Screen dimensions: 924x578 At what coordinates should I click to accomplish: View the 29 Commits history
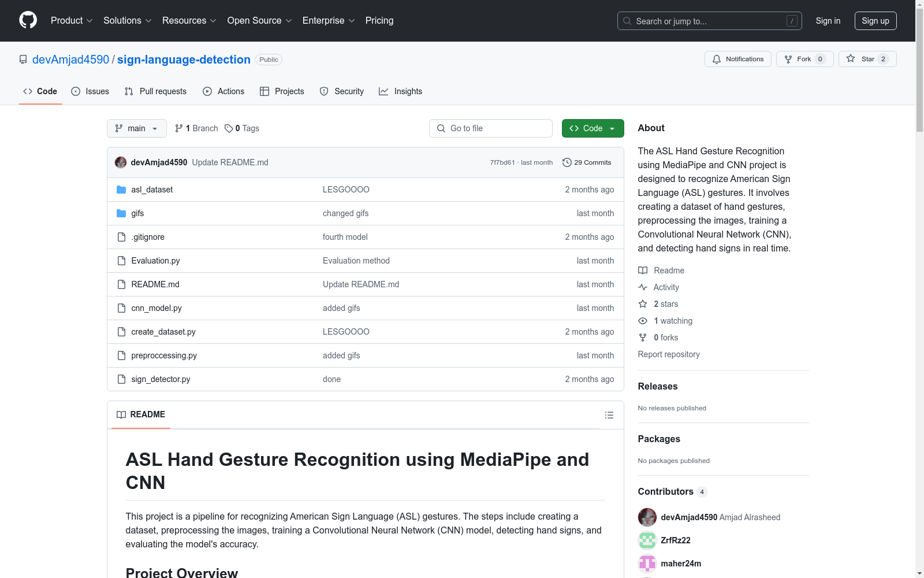(x=587, y=162)
